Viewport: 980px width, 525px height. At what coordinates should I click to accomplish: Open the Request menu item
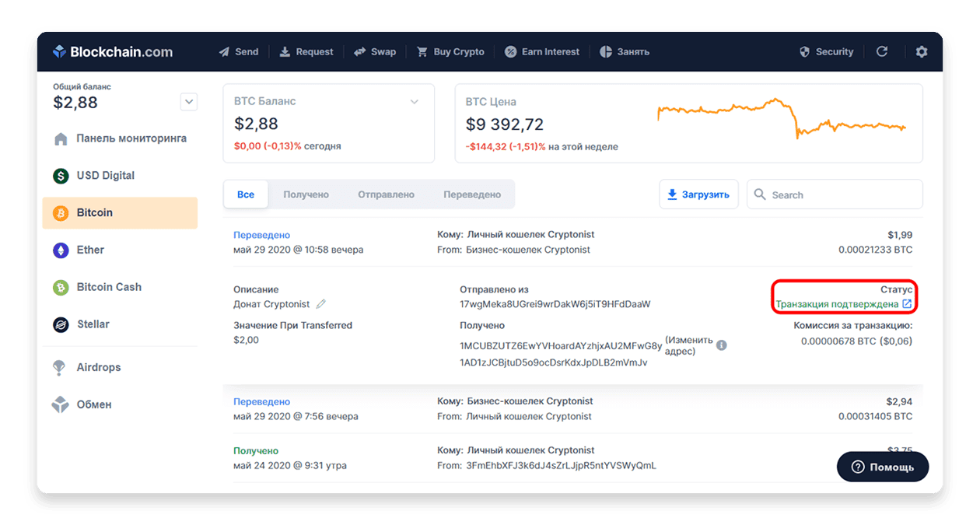306,52
